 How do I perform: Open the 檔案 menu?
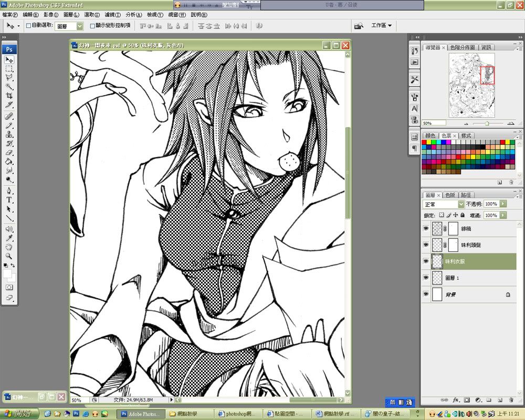coord(10,15)
